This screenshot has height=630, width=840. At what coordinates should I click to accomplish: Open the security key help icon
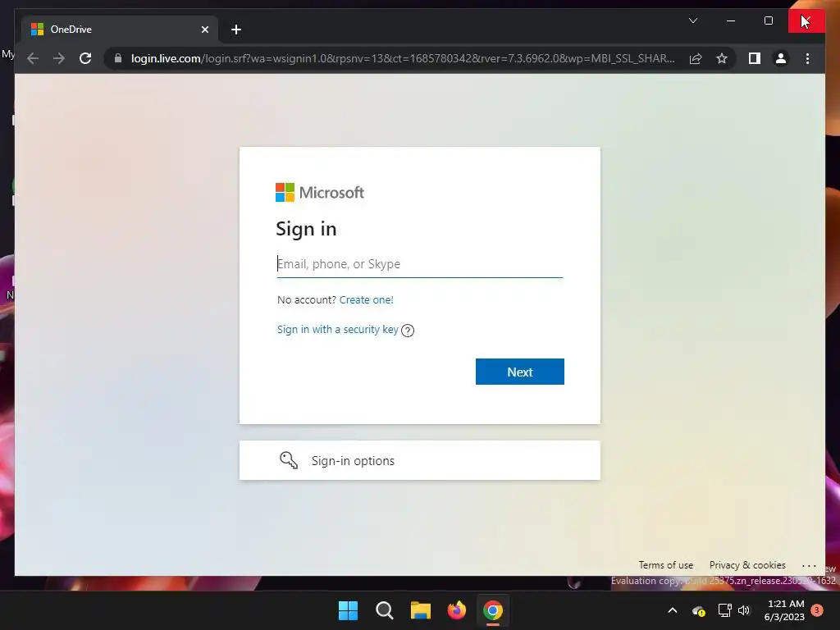click(x=408, y=331)
